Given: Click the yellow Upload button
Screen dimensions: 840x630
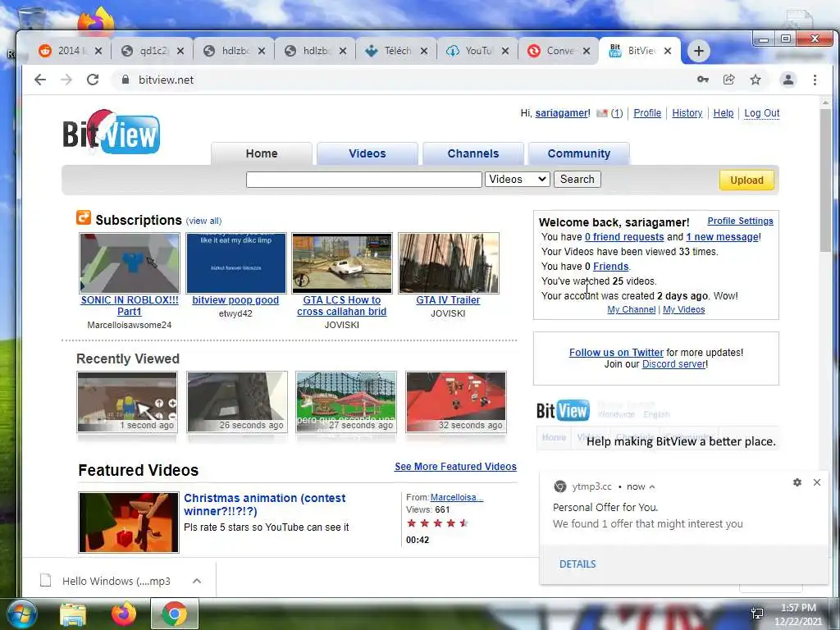Looking at the screenshot, I should pos(746,180).
